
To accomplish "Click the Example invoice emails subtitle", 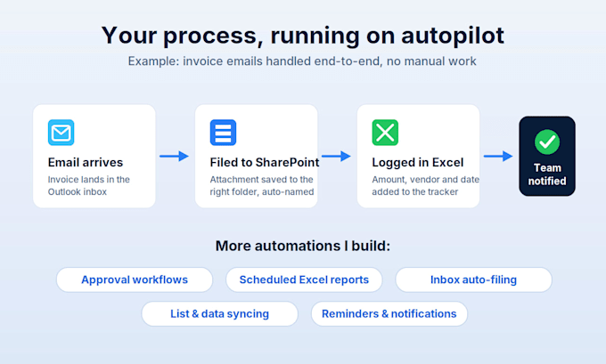I will [x=302, y=61].
